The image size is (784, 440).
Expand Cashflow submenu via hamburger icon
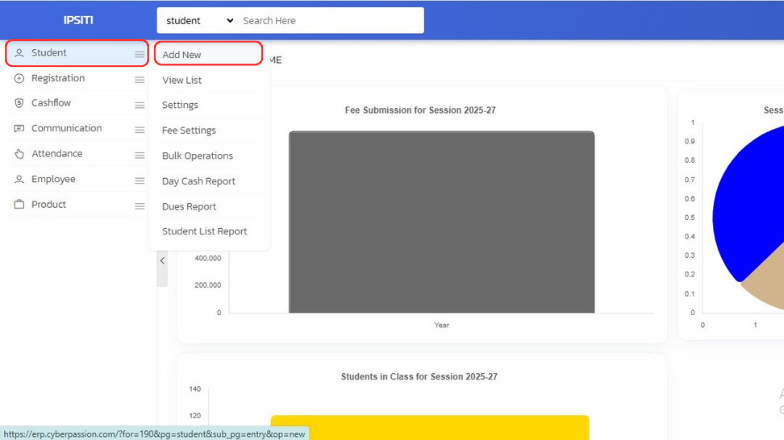tap(140, 104)
